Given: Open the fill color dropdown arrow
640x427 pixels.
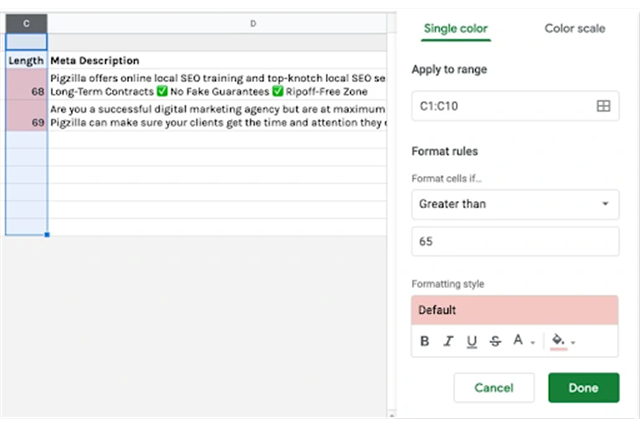Looking at the screenshot, I should click(573, 343).
